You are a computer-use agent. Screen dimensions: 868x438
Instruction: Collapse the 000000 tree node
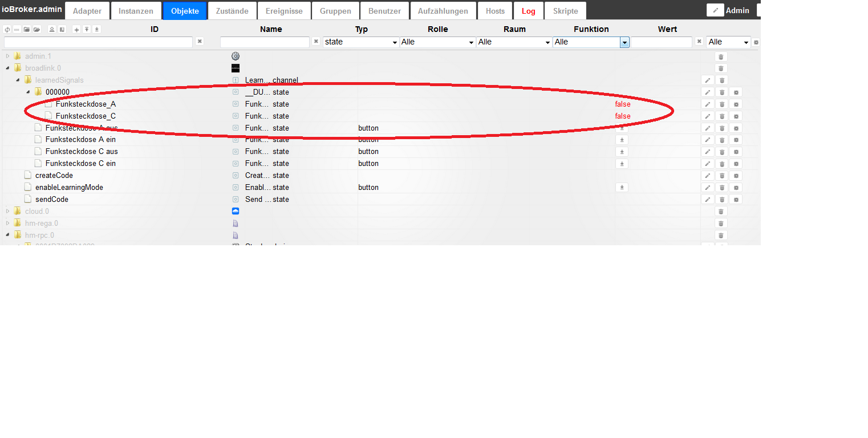[x=28, y=92]
